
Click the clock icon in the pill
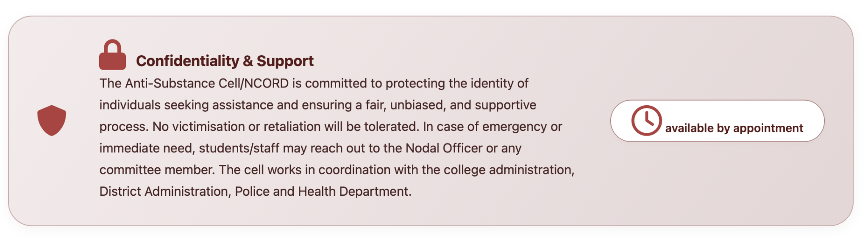tap(646, 121)
